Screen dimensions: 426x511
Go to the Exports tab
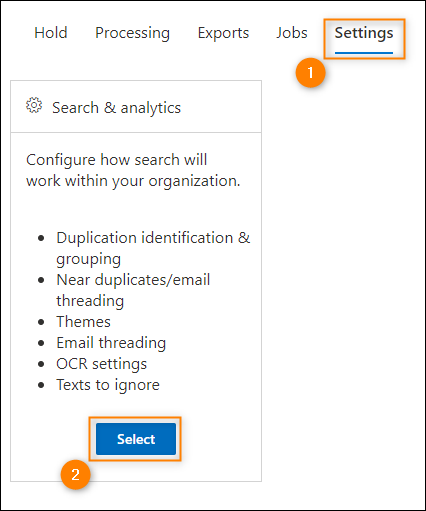point(223,33)
